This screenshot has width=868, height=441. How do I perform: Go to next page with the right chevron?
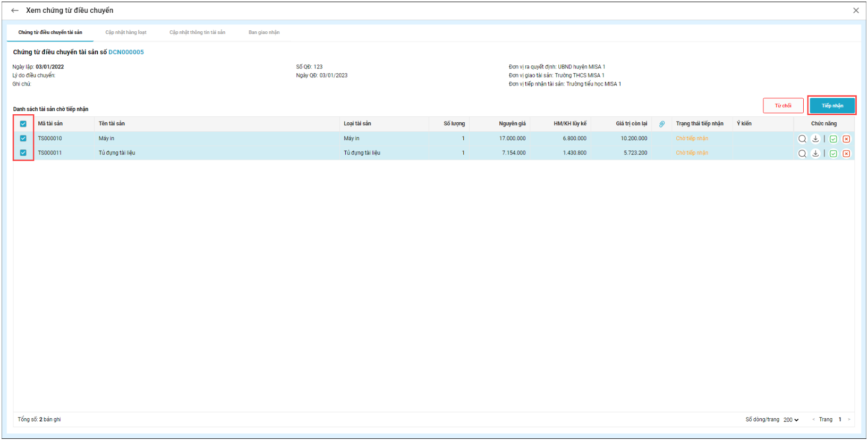coord(849,420)
